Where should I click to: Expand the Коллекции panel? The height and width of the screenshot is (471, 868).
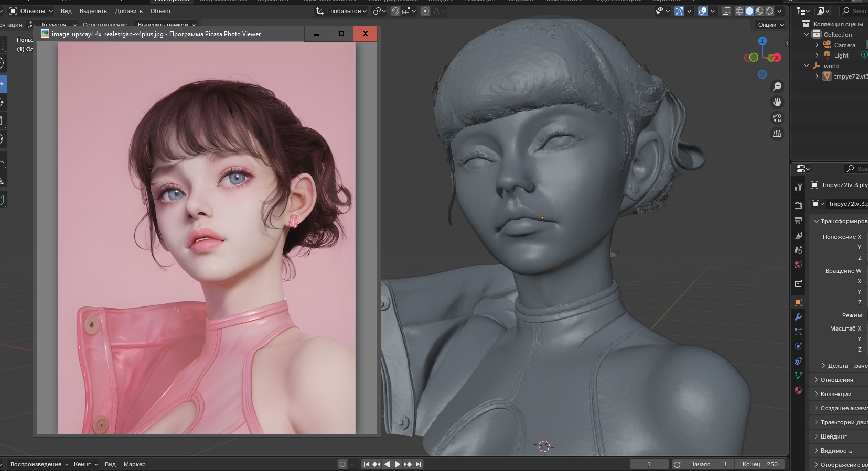coord(839,394)
